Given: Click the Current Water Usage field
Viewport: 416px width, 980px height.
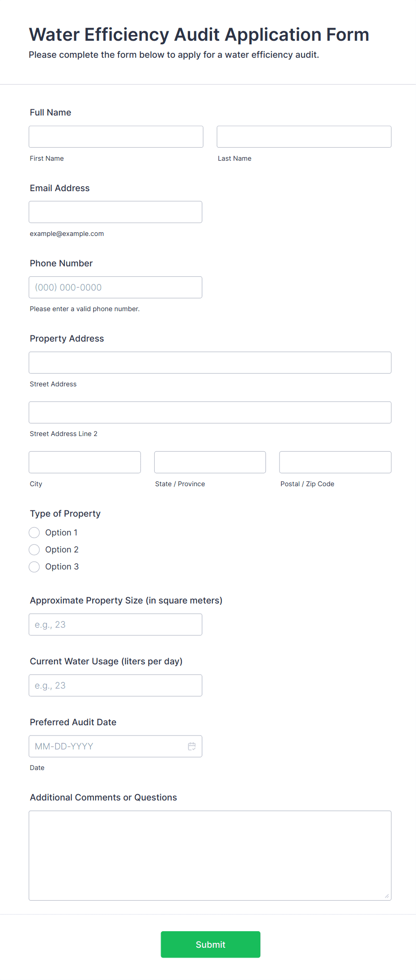Looking at the screenshot, I should pos(115,685).
